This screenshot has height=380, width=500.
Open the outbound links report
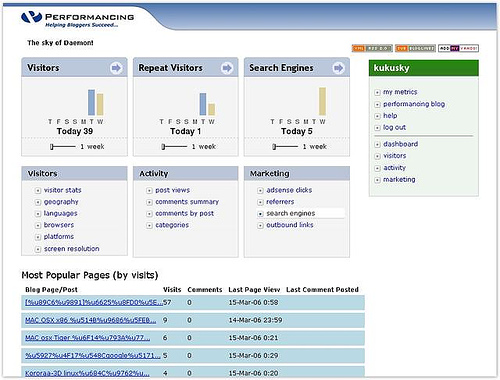pos(290,225)
